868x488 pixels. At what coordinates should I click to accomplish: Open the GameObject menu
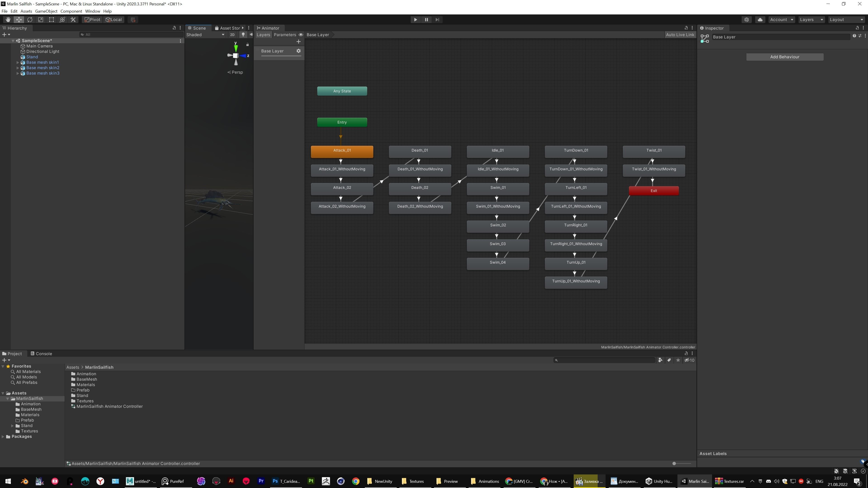tap(46, 11)
